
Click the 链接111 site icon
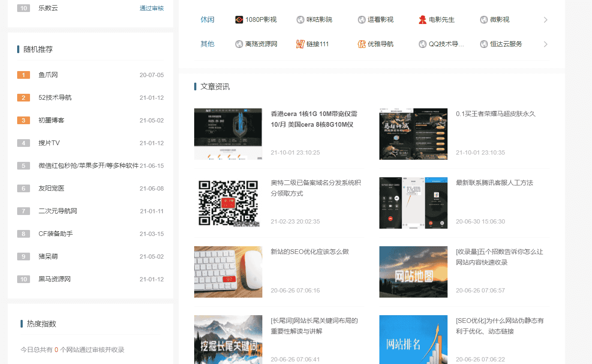point(301,44)
